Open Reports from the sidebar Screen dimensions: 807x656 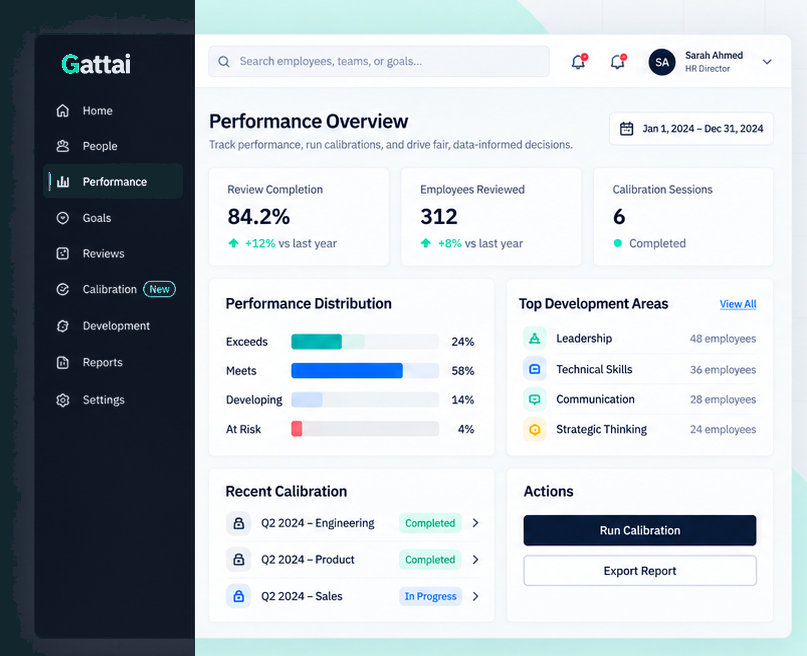[x=113, y=363]
